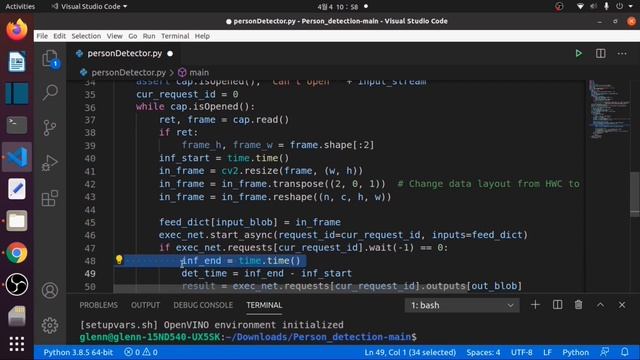
Task: Open the Selection menu
Action: click(x=86, y=36)
